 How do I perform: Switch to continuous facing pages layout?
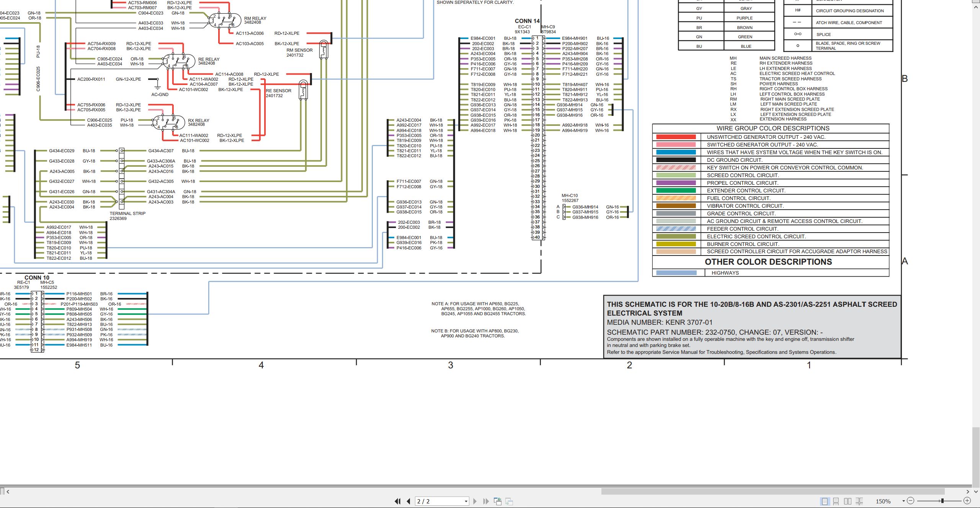click(x=859, y=501)
